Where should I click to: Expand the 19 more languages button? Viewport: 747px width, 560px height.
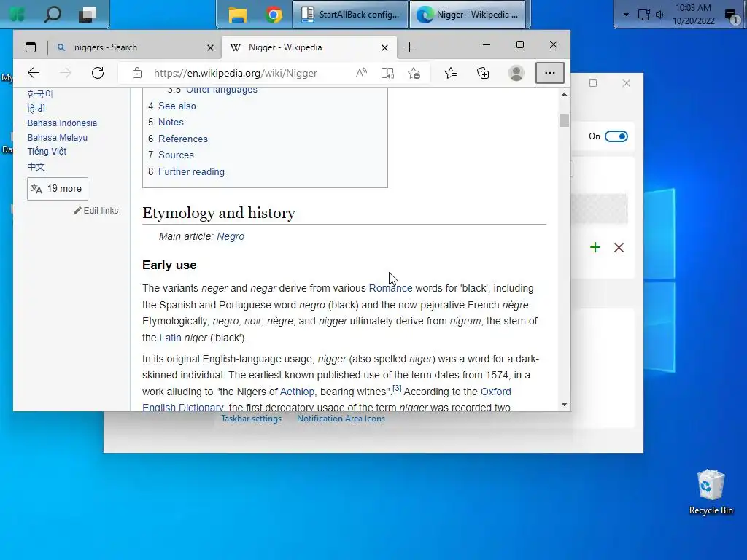coord(58,189)
